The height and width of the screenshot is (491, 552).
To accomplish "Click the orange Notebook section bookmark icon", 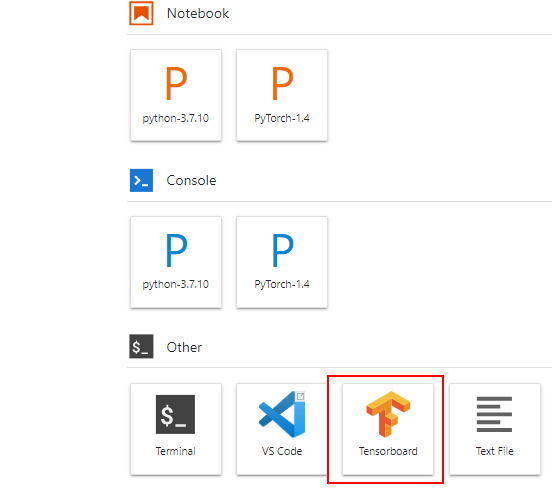I will [141, 13].
